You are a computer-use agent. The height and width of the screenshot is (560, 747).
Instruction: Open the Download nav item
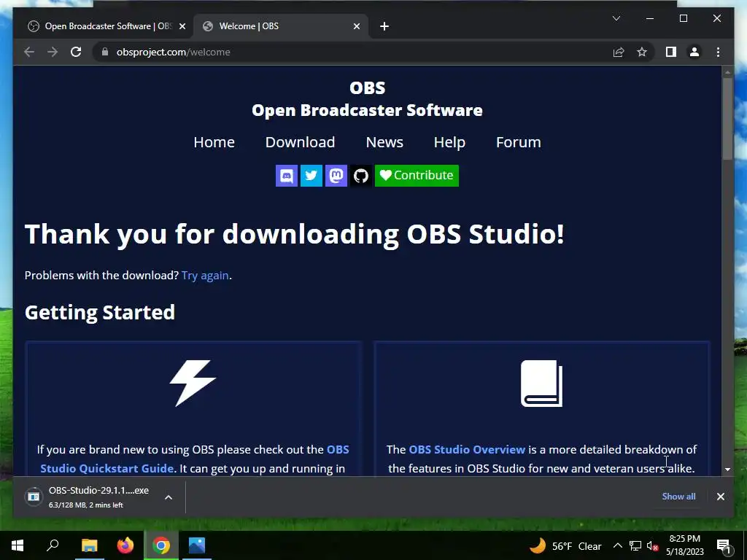click(x=300, y=142)
